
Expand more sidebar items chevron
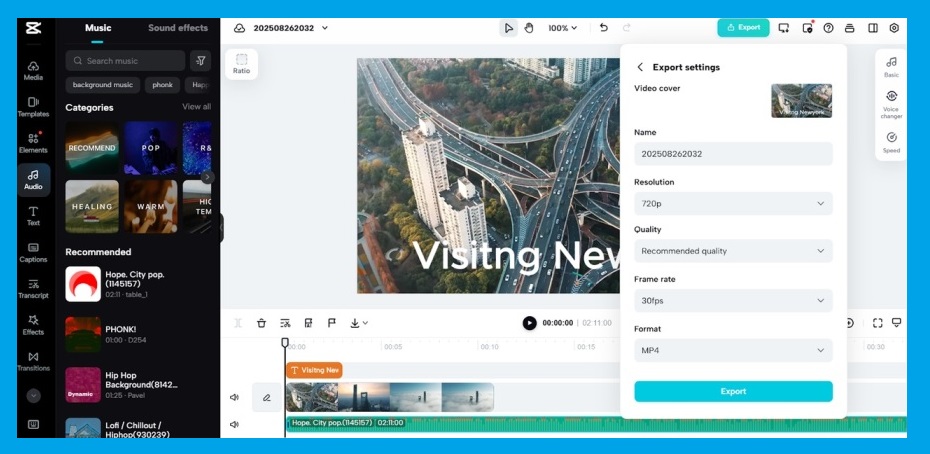click(33, 396)
